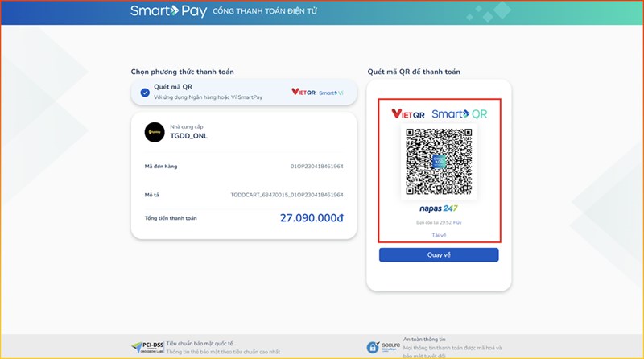Image resolution: width=644 pixels, height=359 pixels.
Task: Click the PCI-DSS security badge icon
Action: coord(147,348)
